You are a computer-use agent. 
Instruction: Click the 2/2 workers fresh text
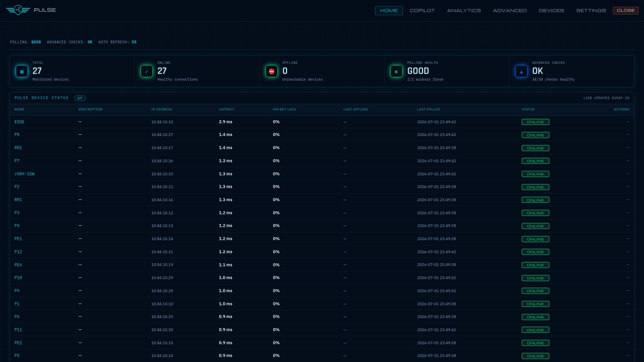point(425,80)
